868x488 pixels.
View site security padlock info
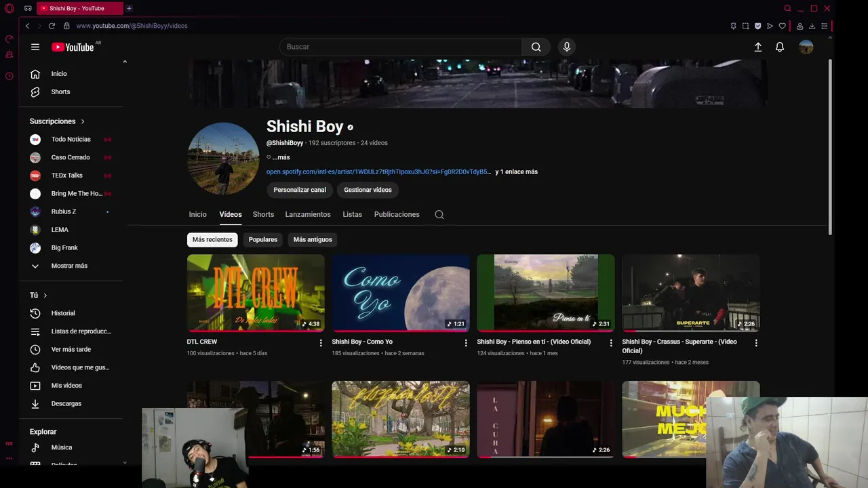66,26
